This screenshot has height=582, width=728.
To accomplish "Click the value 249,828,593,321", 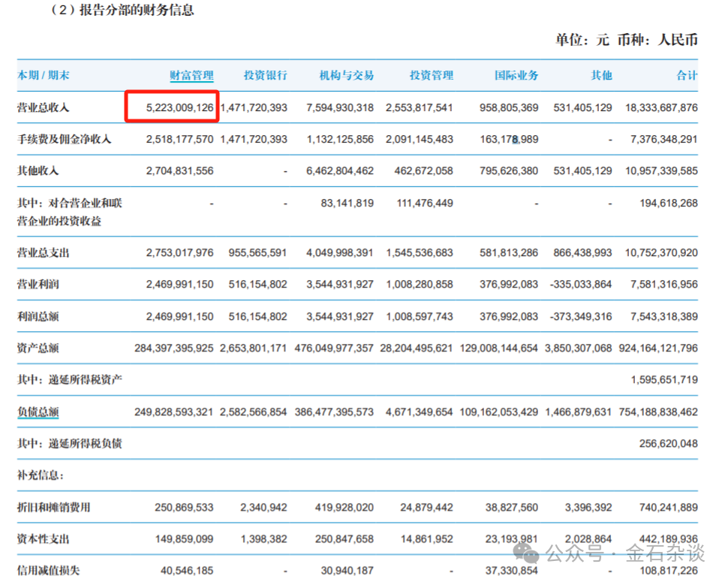I will coord(174,412).
